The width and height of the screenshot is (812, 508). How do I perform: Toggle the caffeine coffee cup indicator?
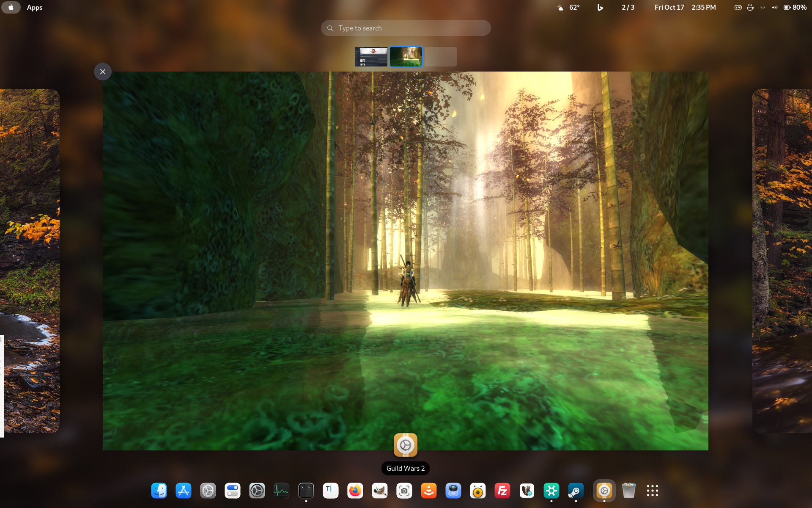click(750, 7)
